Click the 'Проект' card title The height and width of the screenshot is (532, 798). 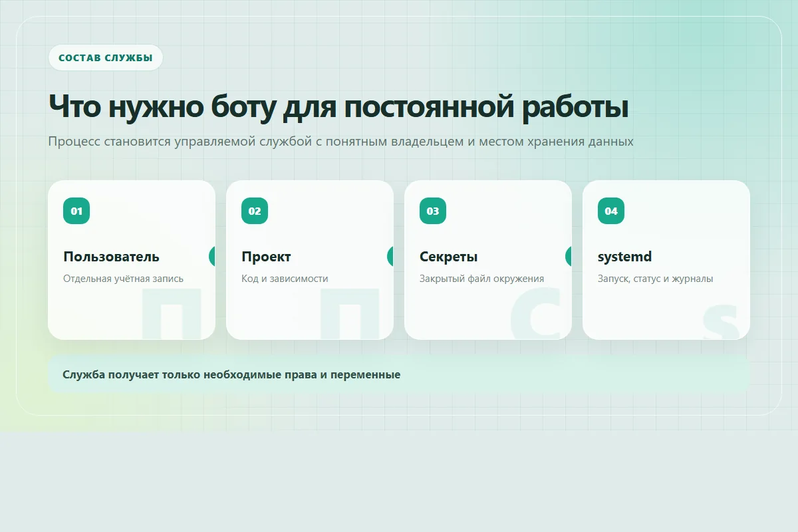pos(266,257)
